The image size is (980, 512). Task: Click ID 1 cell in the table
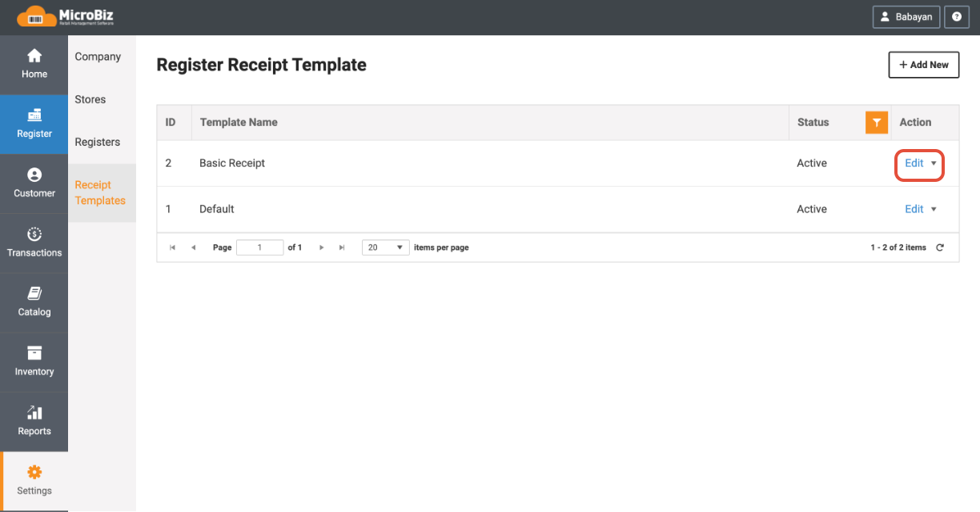point(169,209)
